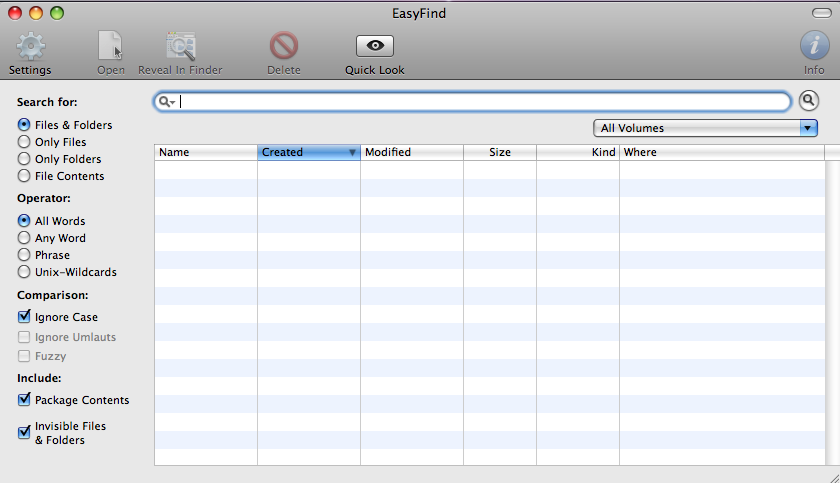
Task: Reverse sort order on Created column
Action: click(x=308, y=152)
